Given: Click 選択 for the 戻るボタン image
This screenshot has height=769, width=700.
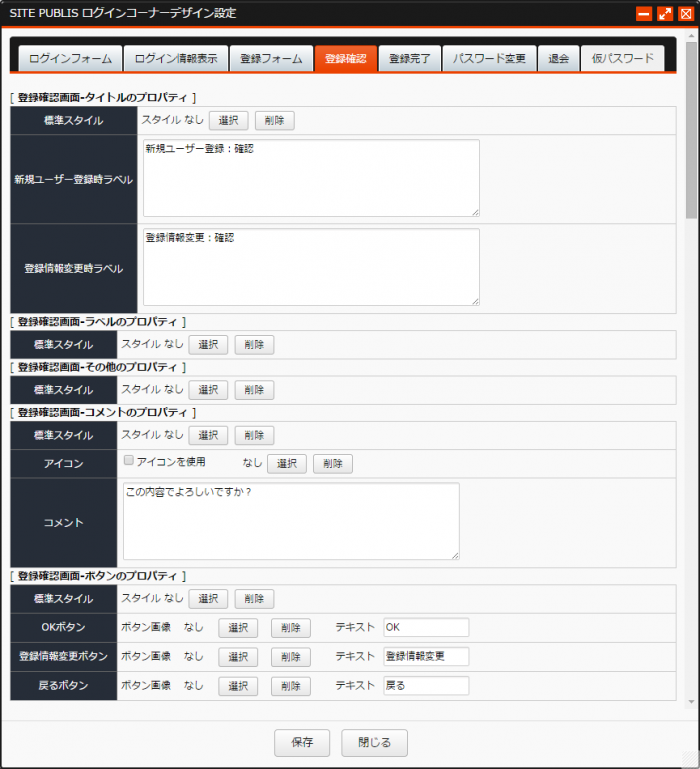Looking at the screenshot, I should point(238,686).
